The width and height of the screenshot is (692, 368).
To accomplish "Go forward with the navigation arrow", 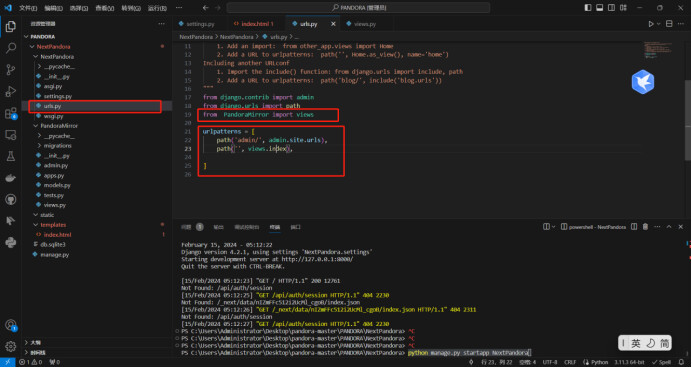I will point(218,8).
